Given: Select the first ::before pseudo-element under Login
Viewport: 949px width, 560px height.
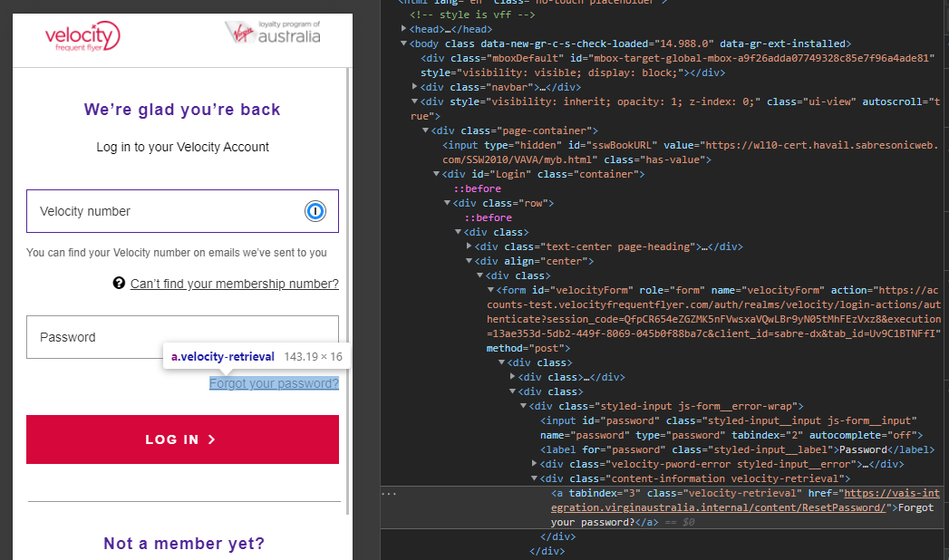Looking at the screenshot, I should tap(478, 188).
